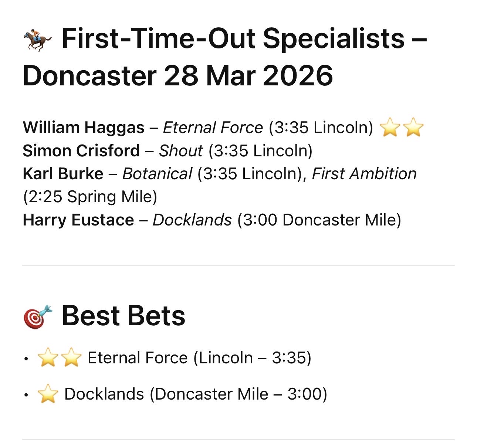The height and width of the screenshot is (448, 477).
Task: Click the italic horse name Botanical
Action: point(157,174)
